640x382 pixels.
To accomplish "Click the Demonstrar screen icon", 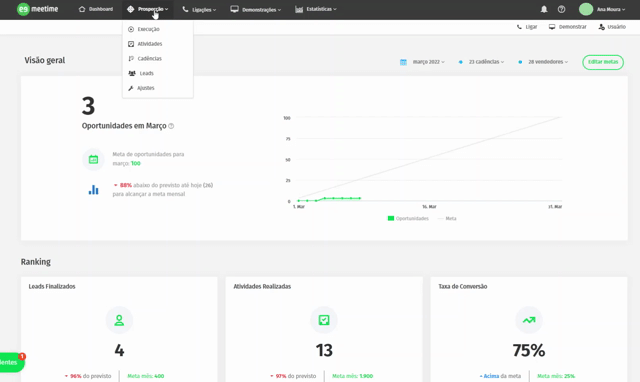I will [x=552, y=27].
